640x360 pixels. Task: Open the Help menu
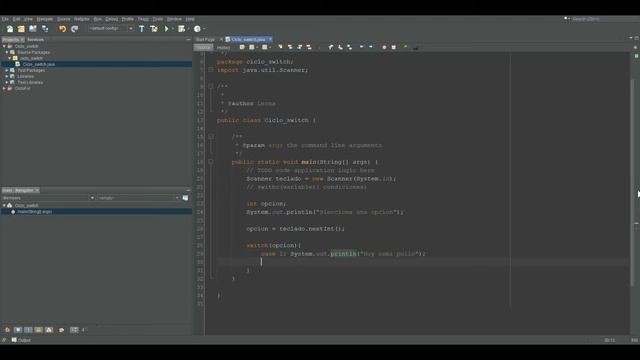click(190, 19)
